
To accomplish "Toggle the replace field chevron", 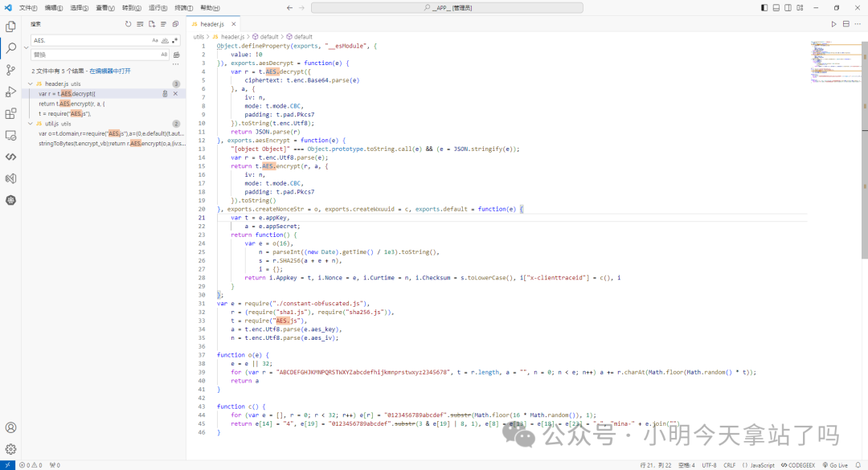I will (26, 47).
